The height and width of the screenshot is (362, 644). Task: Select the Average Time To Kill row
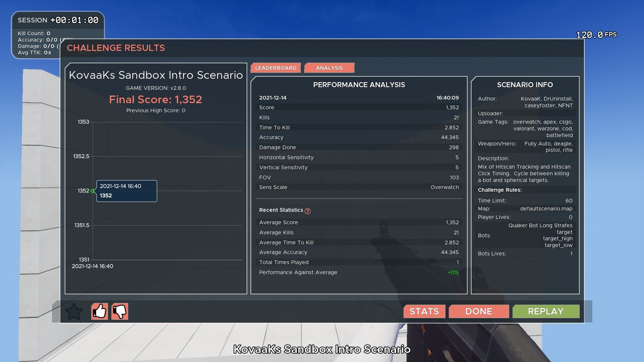[359, 242]
